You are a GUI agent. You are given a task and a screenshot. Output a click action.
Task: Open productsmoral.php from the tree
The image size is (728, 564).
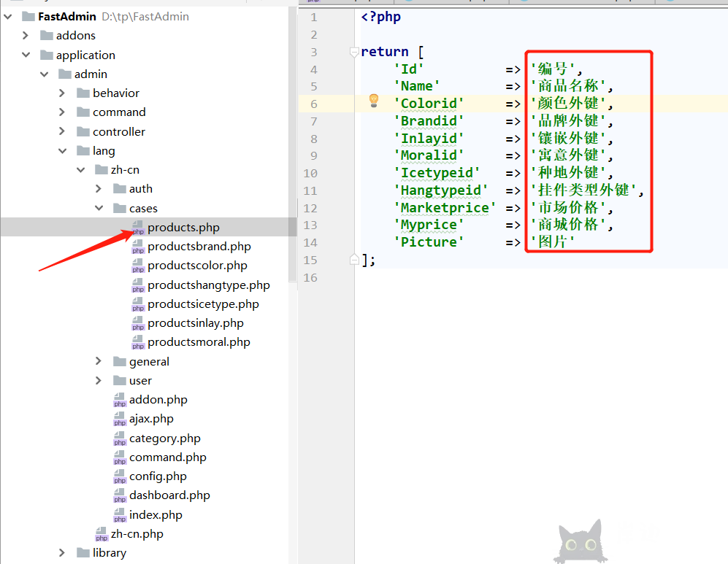pos(199,342)
